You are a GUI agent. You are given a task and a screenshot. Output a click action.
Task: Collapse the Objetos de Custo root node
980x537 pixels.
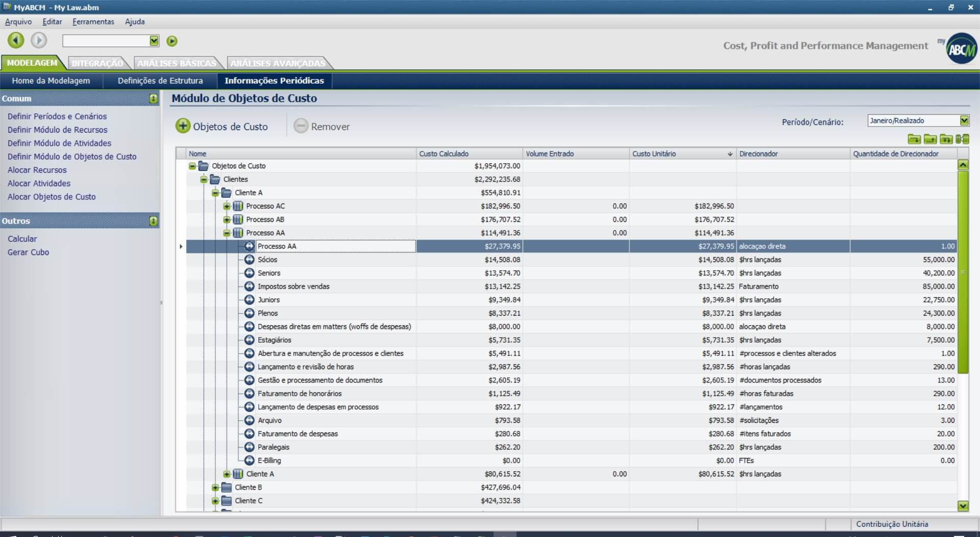[x=192, y=166]
